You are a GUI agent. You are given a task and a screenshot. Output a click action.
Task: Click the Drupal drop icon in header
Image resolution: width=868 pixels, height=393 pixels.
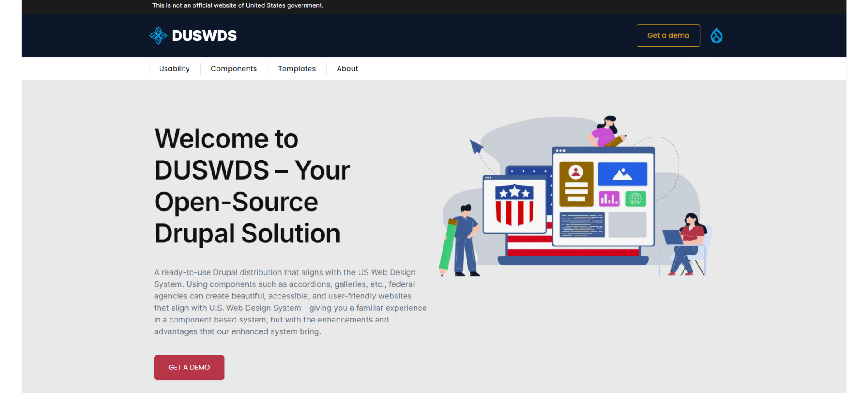716,35
